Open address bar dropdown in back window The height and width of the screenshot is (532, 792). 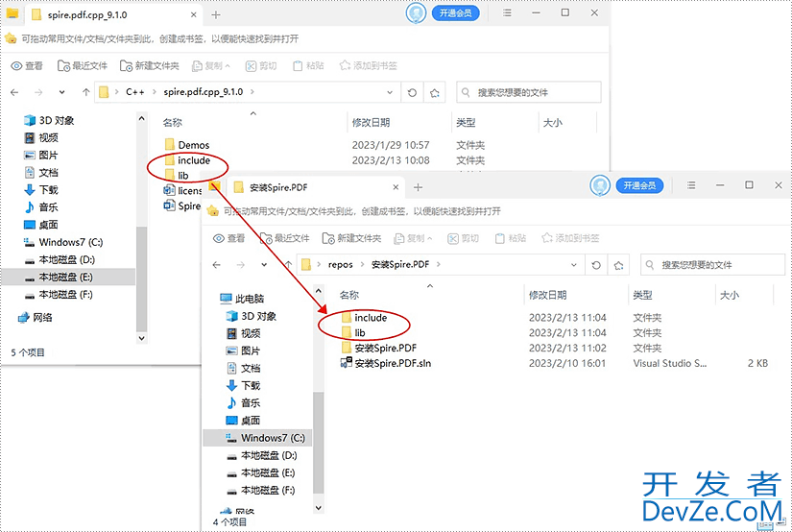[390, 92]
